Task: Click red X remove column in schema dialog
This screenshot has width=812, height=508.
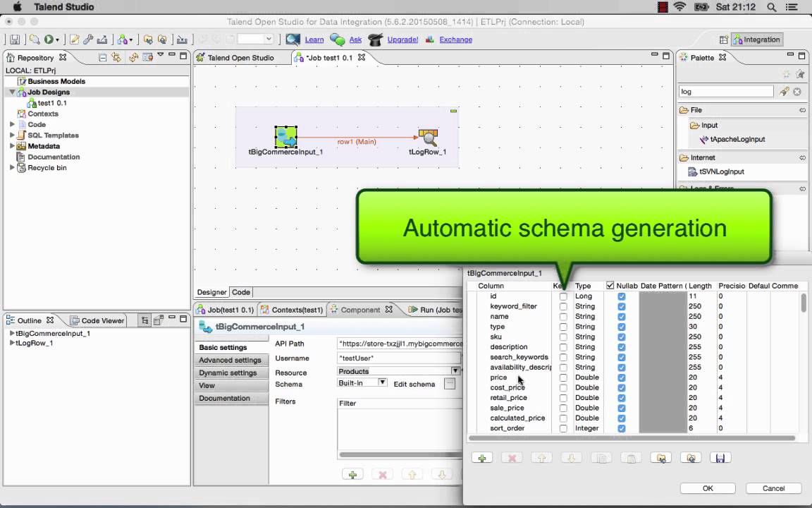Action: 512,458
